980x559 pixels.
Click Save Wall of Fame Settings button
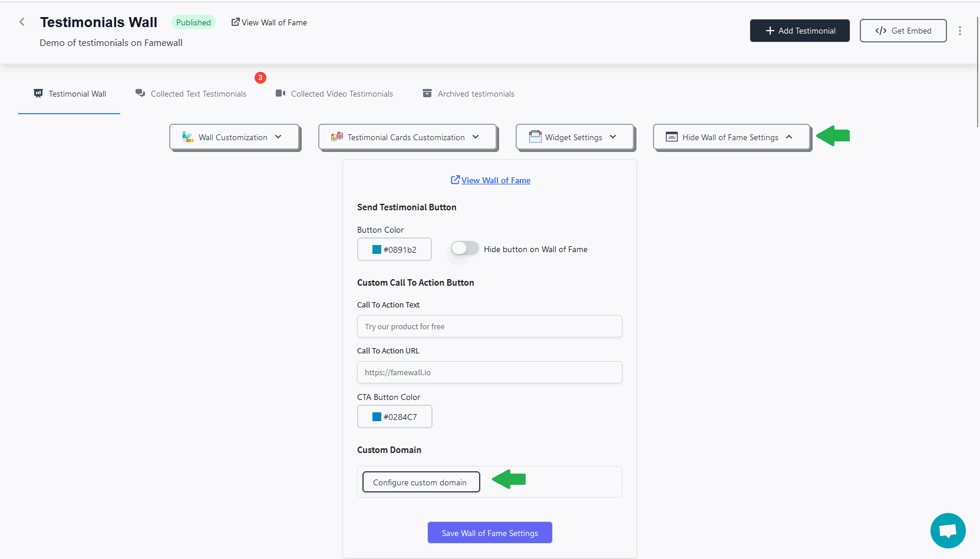490,533
